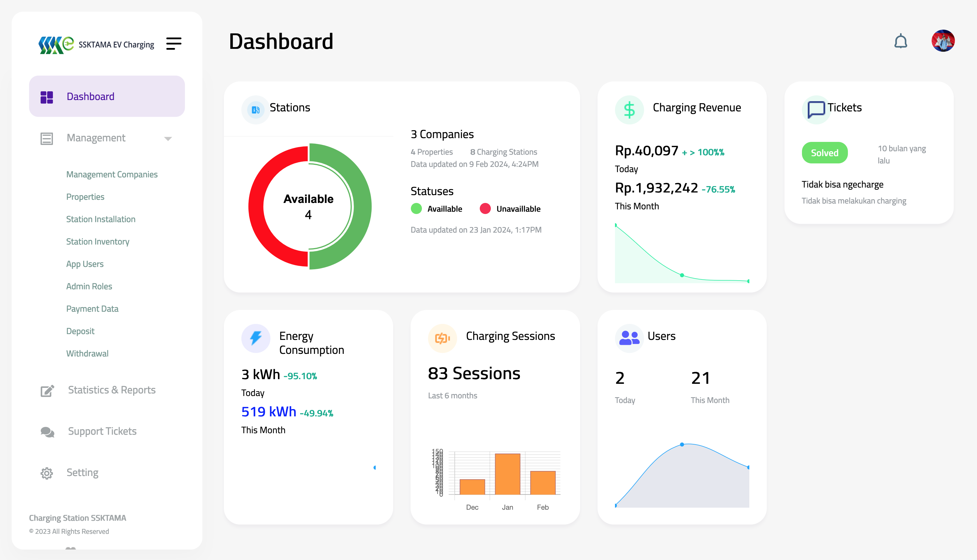
Task: Click the Dashboard page heading
Action: click(281, 41)
